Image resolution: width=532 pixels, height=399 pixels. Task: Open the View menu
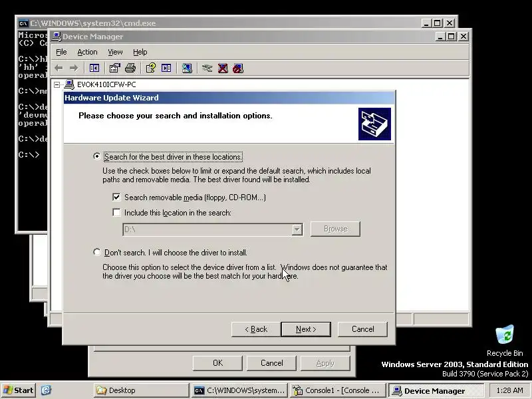[115, 52]
